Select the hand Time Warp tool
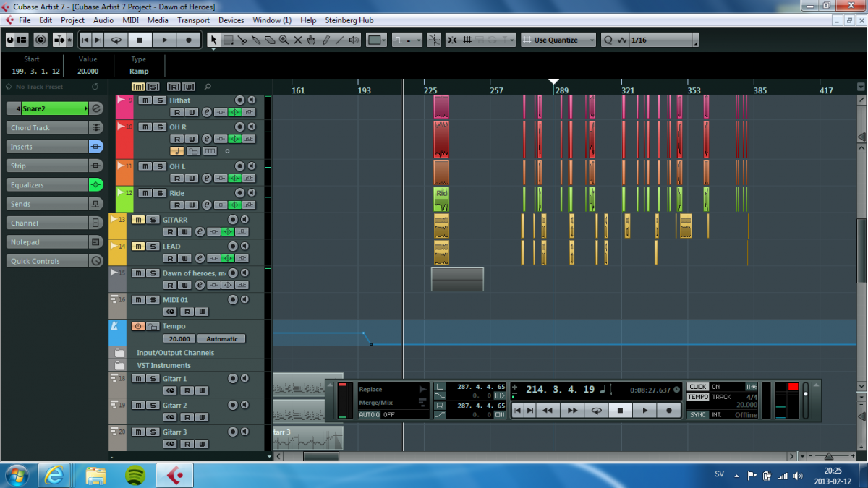Image resolution: width=868 pixels, height=488 pixels. pyautogui.click(x=311, y=40)
